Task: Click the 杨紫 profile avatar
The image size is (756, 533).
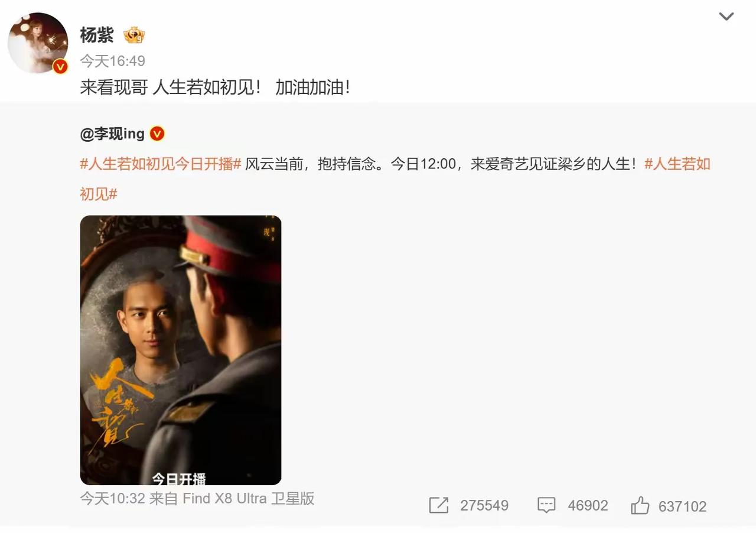Action: tap(38, 43)
